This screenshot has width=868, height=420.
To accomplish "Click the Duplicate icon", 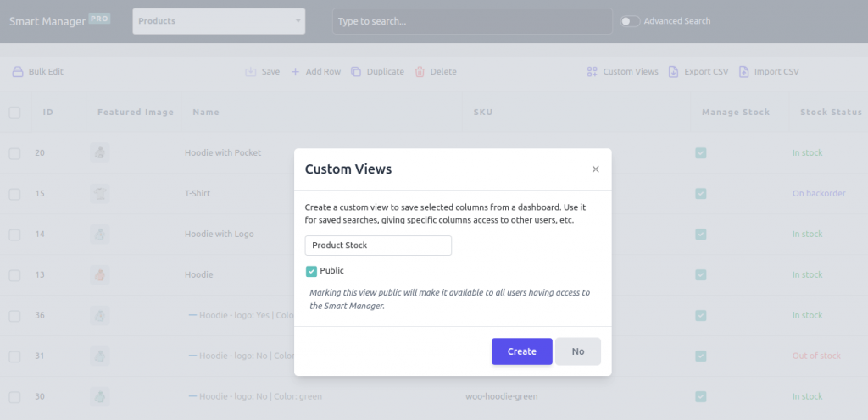I will [x=356, y=72].
